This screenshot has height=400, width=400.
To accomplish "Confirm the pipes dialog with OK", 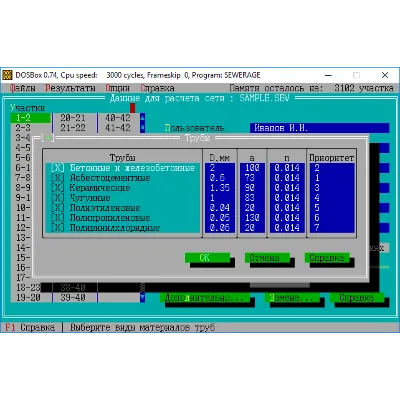I will pos(207,258).
